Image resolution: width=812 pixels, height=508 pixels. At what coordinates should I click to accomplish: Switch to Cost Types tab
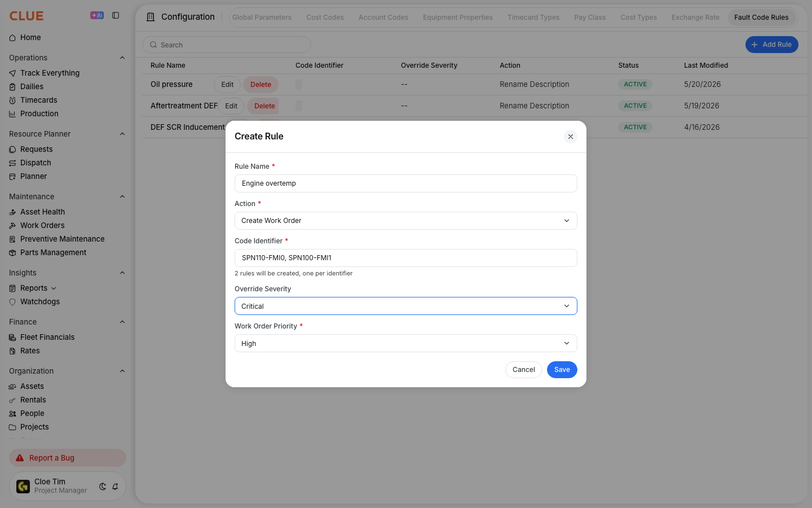click(639, 17)
